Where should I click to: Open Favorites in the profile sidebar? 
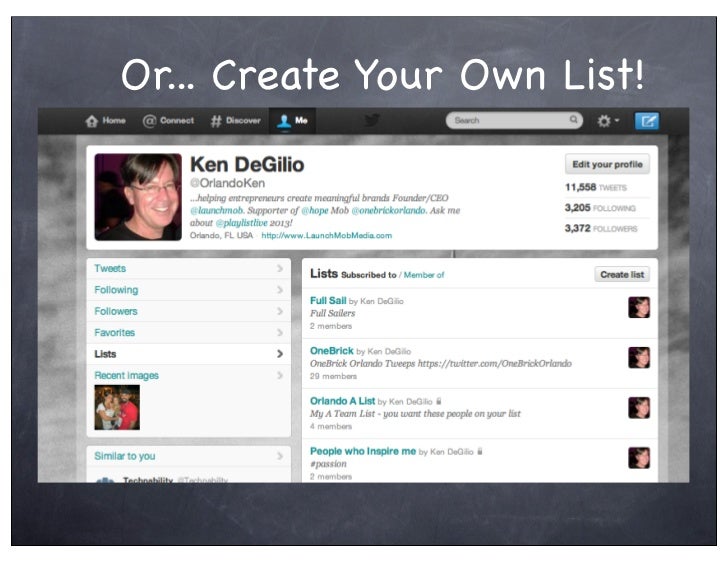tap(188, 333)
